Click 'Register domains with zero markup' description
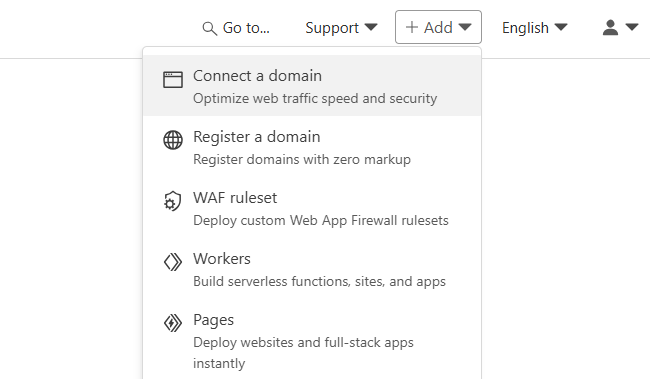650x379 pixels. click(302, 160)
